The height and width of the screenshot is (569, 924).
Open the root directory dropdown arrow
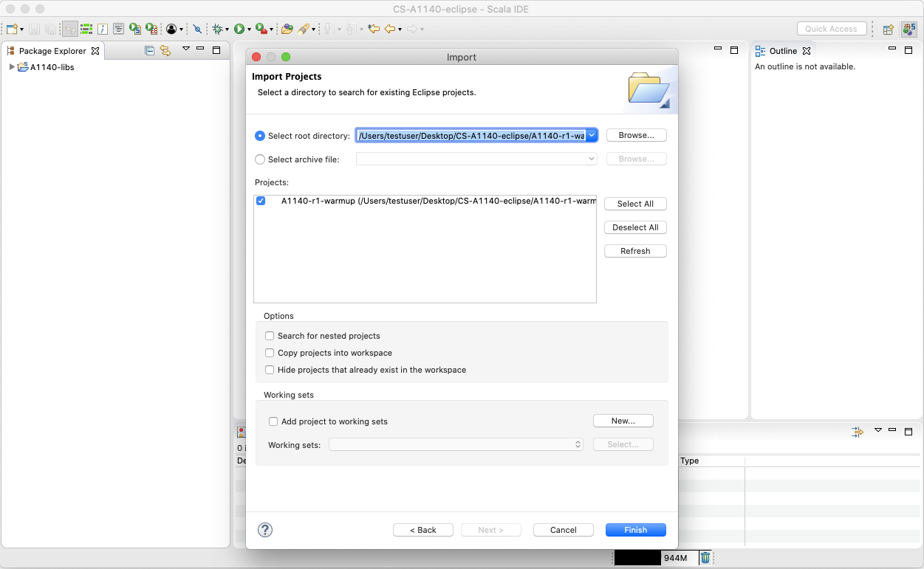tap(592, 136)
